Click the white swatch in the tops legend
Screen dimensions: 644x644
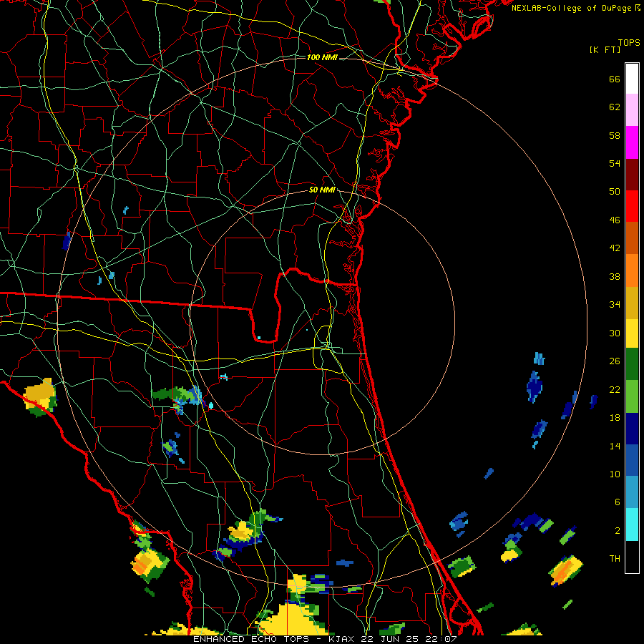(632, 79)
